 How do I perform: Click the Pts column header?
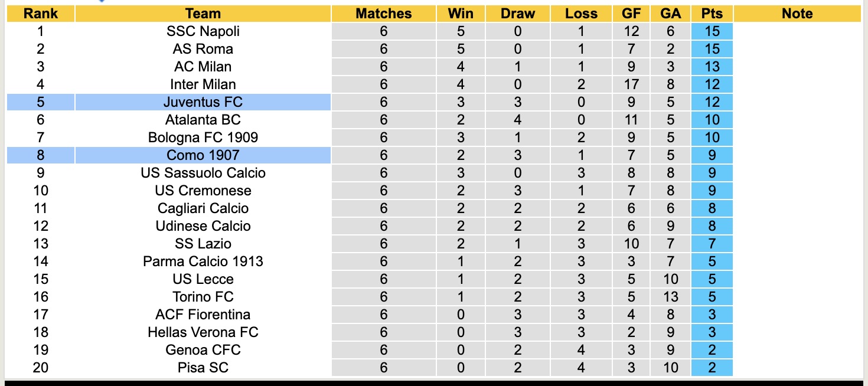point(712,14)
